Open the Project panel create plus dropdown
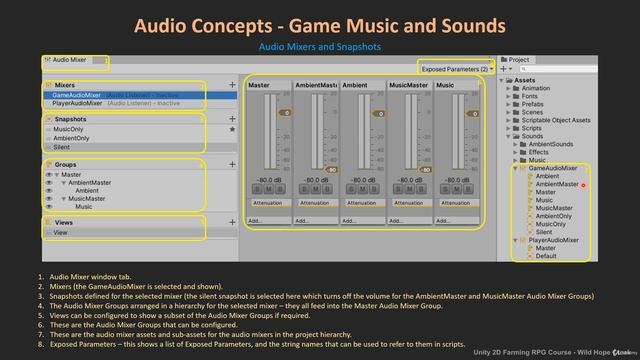The height and width of the screenshot is (360, 640). (x=506, y=69)
